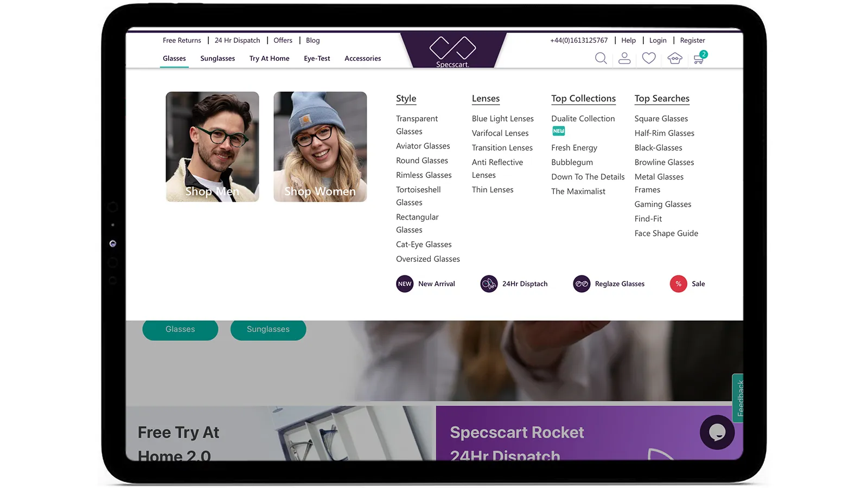
Task: Open the Try At Home menu
Action: [269, 59]
